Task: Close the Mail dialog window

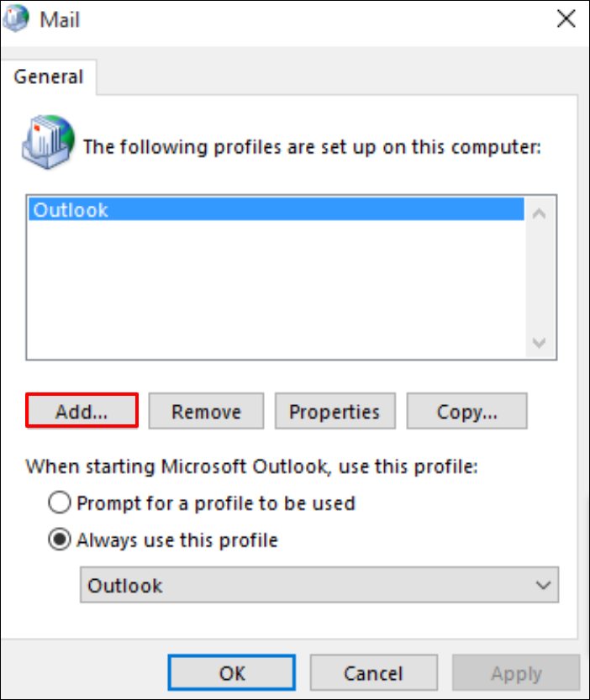Action: (566, 18)
